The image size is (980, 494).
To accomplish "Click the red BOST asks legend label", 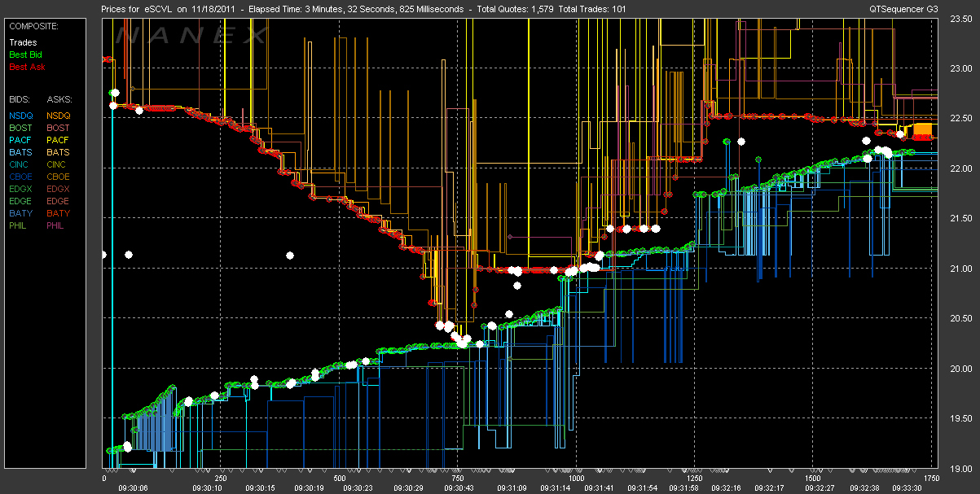I will [59, 128].
